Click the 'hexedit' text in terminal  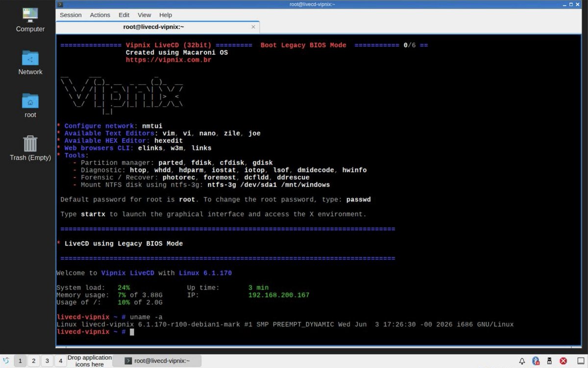pos(169,140)
